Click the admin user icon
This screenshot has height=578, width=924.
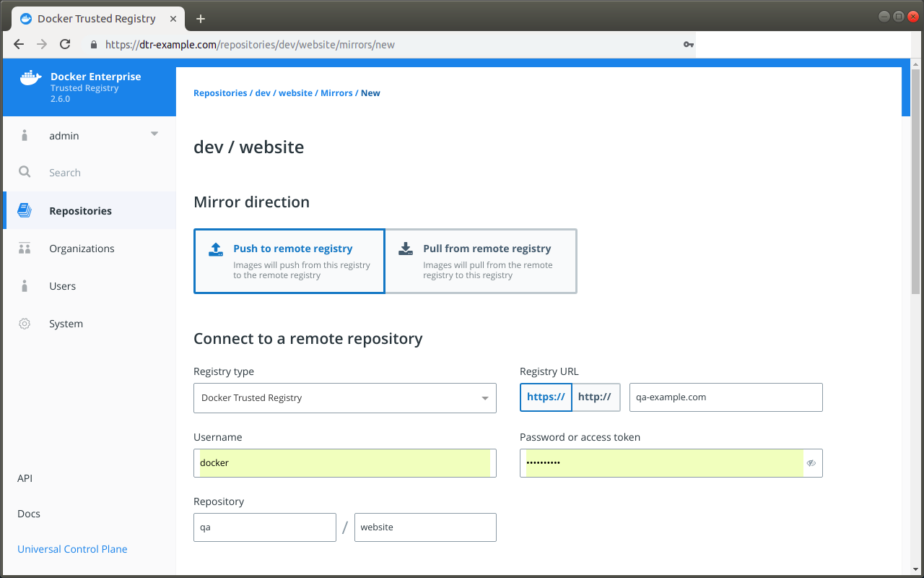click(x=25, y=135)
